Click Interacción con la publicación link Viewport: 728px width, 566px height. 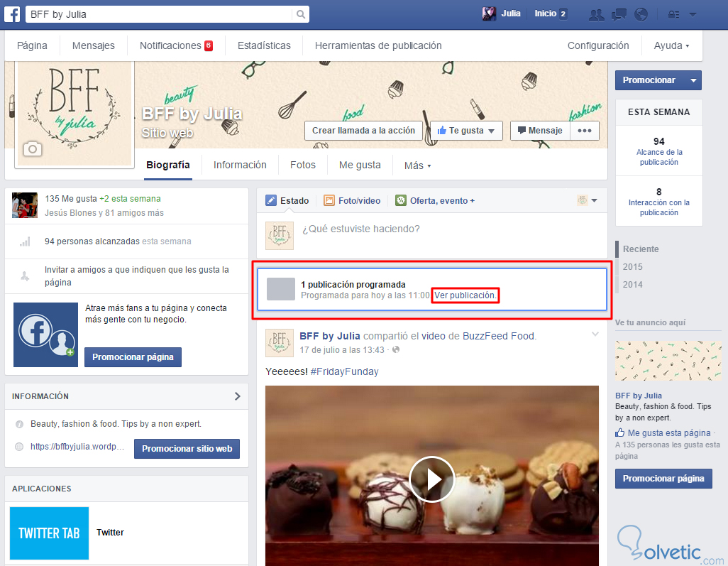point(659,207)
